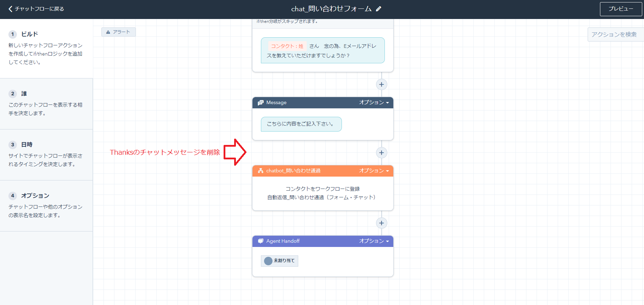The width and height of the screenshot is (644, 305).
Task: Click plus icon above Agent Handoff block
Action: click(x=381, y=223)
